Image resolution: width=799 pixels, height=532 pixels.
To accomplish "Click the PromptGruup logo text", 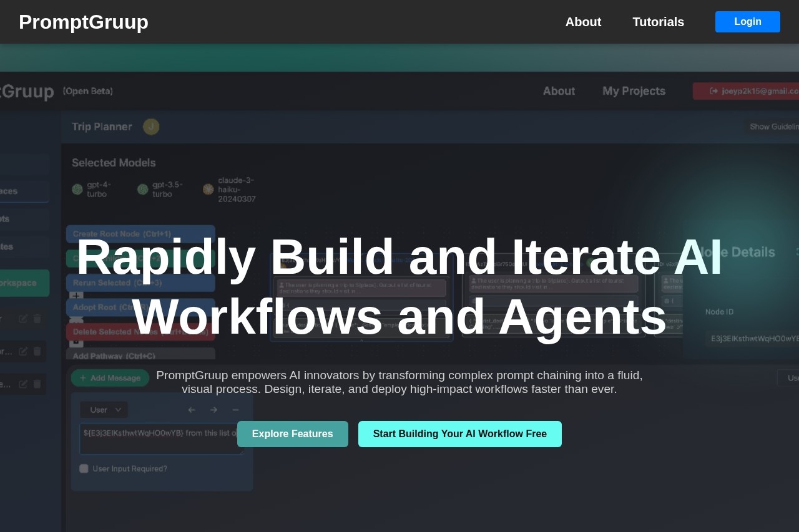I will click(x=84, y=22).
